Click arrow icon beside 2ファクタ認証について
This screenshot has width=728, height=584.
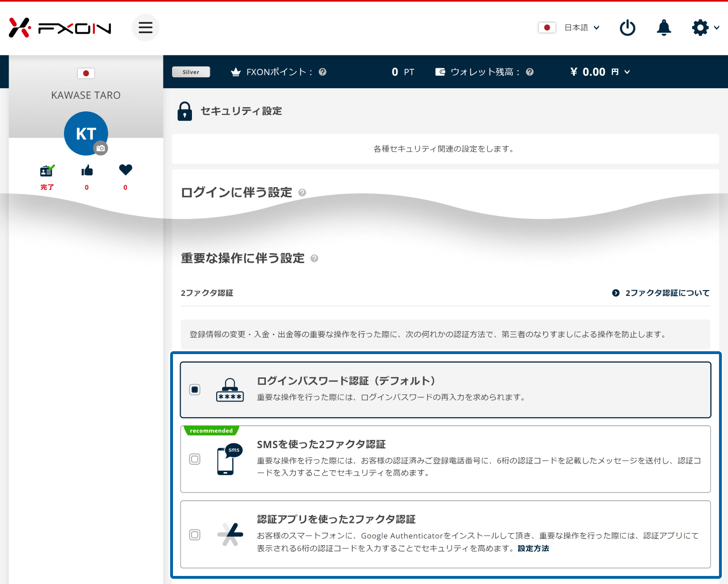(x=616, y=293)
